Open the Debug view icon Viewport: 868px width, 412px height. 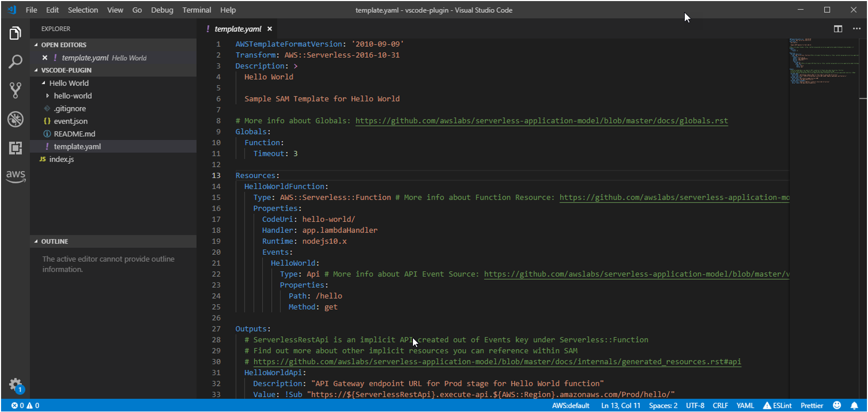pyautogui.click(x=15, y=119)
